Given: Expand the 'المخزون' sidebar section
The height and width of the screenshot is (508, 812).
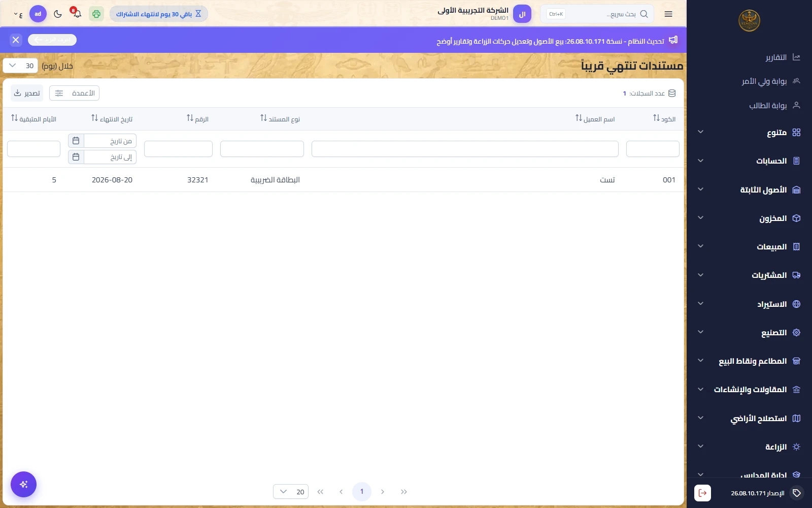Looking at the screenshot, I should point(749,218).
